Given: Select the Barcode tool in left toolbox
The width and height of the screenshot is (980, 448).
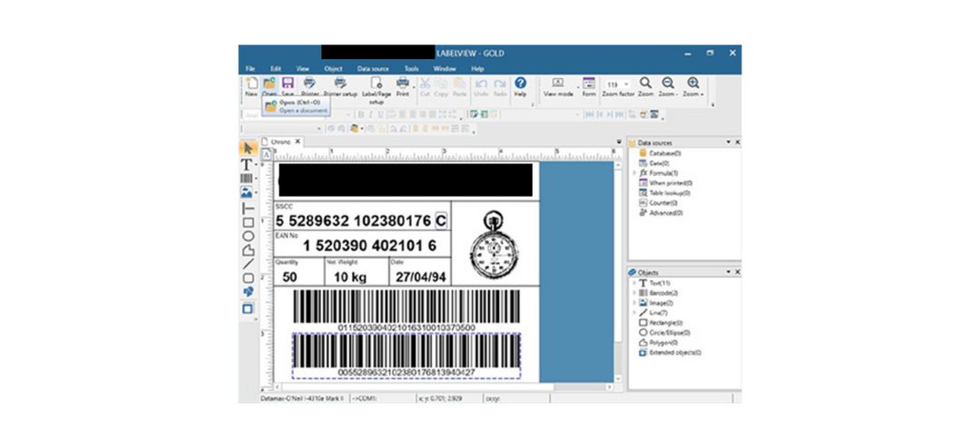Looking at the screenshot, I should (246, 179).
